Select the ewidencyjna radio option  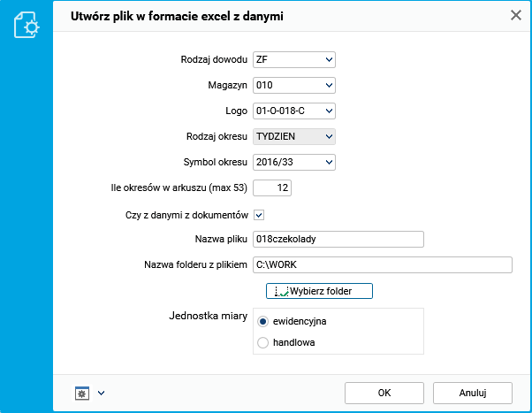[x=262, y=321]
